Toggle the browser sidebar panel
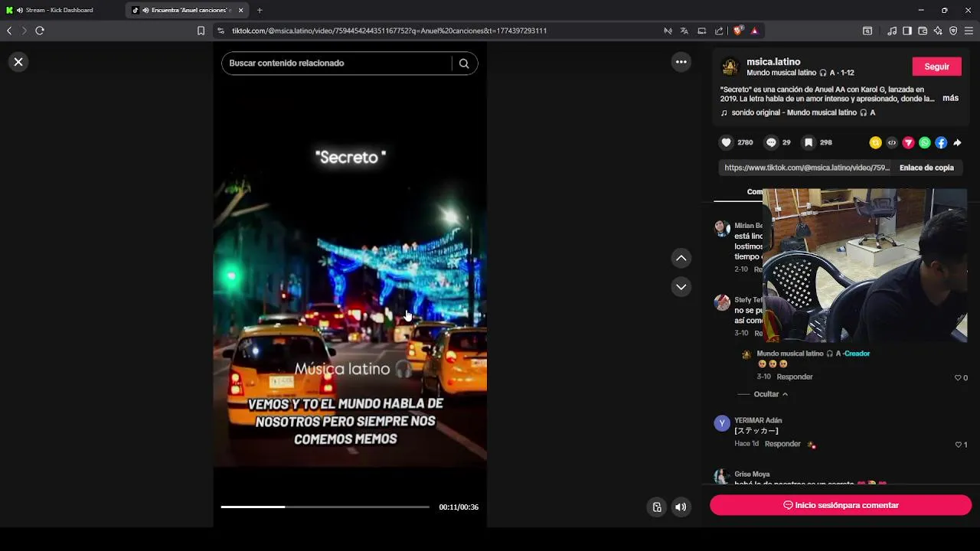980x551 pixels. (907, 31)
